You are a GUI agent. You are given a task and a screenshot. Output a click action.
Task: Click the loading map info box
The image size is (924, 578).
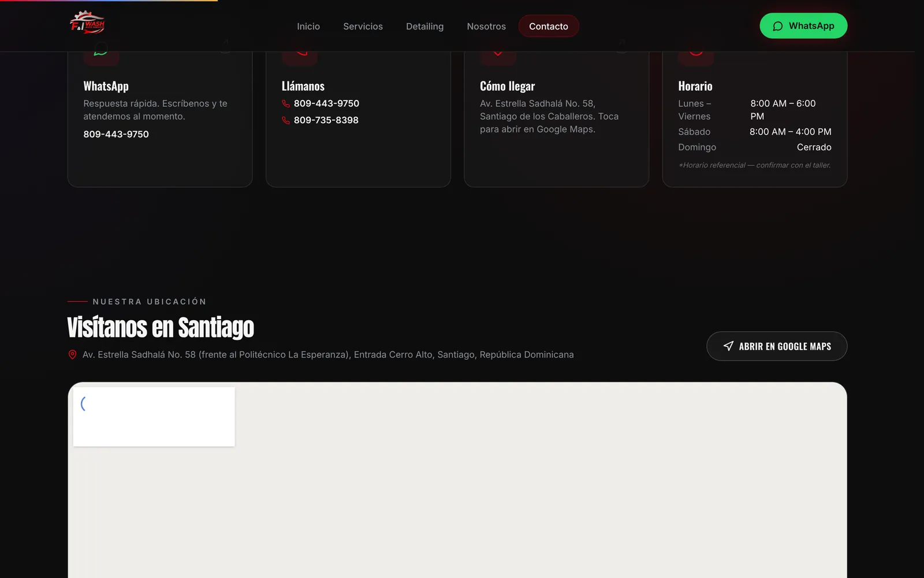click(154, 417)
